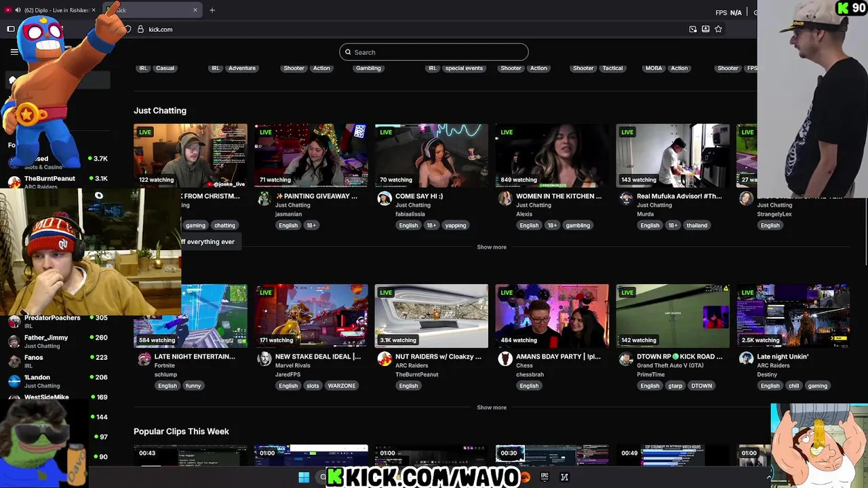
Task: Open Late night Unkin' stream thumbnail
Action: click(793, 316)
